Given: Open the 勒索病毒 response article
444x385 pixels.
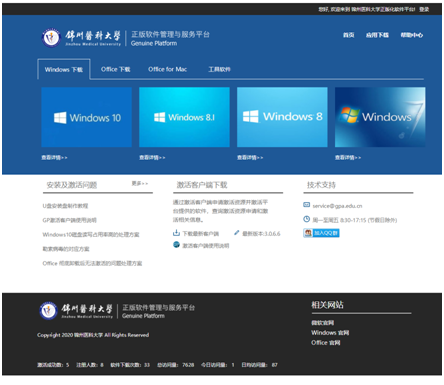Looking at the screenshot, I should click(x=66, y=249).
